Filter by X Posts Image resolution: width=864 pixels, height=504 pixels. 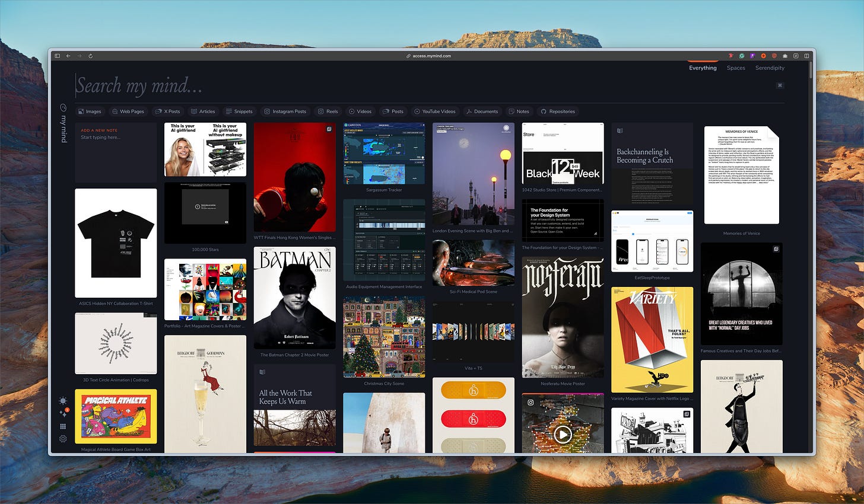pyautogui.click(x=167, y=111)
